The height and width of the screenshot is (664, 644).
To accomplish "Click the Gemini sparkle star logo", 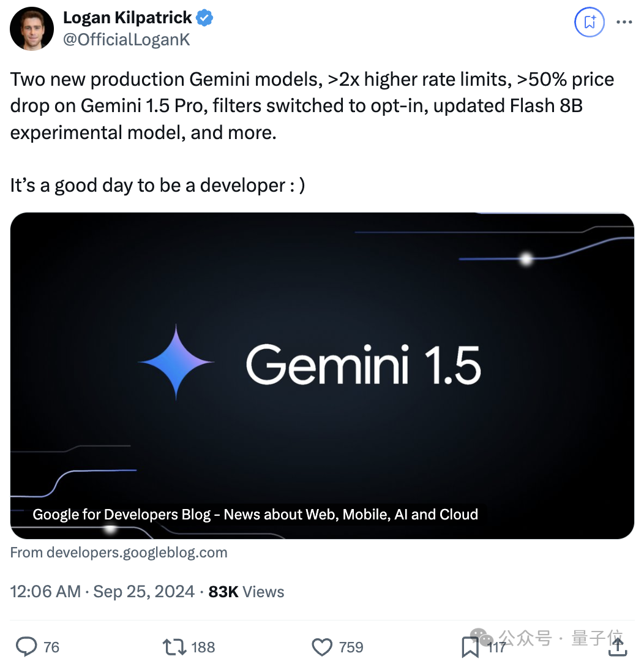I will pyautogui.click(x=176, y=361).
